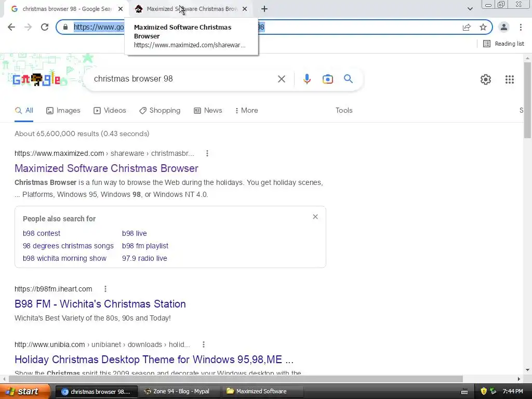Clear the search box with the X
The height and width of the screenshot is (399, 532).
coord(281,79)
